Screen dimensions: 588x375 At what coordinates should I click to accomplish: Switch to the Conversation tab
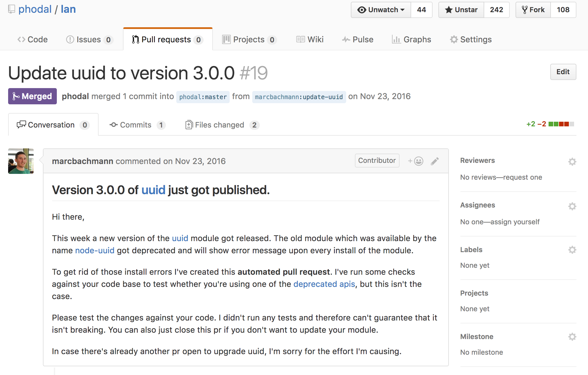pyautogui.click(x=53, y=125)
